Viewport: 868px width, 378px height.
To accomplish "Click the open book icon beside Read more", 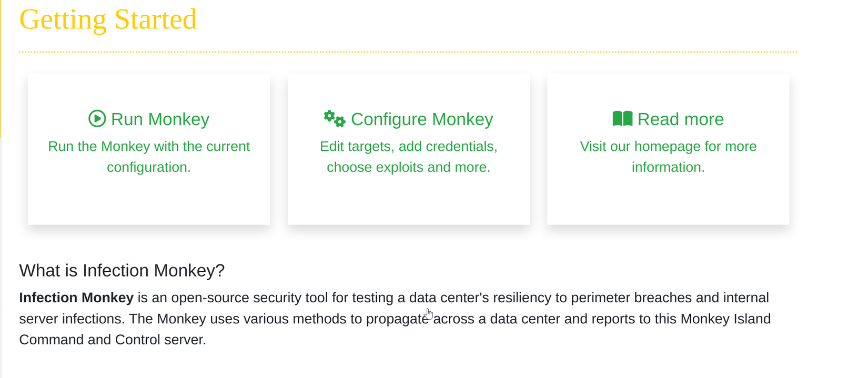I will coord(622,119).
